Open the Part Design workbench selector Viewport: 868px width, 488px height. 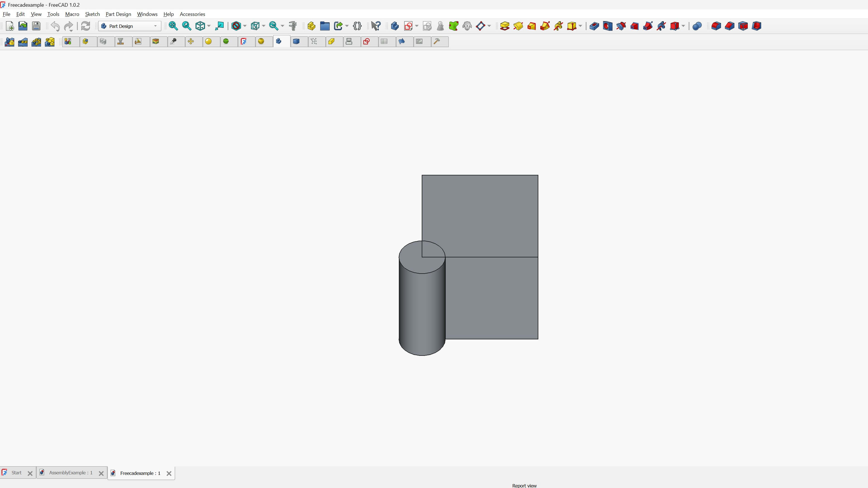coord(129,26)
